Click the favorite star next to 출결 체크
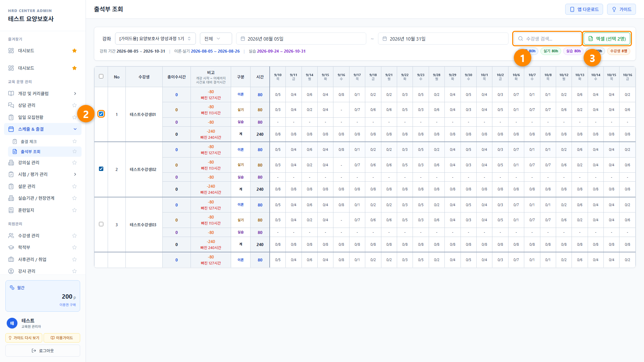 tap(74, 141)
